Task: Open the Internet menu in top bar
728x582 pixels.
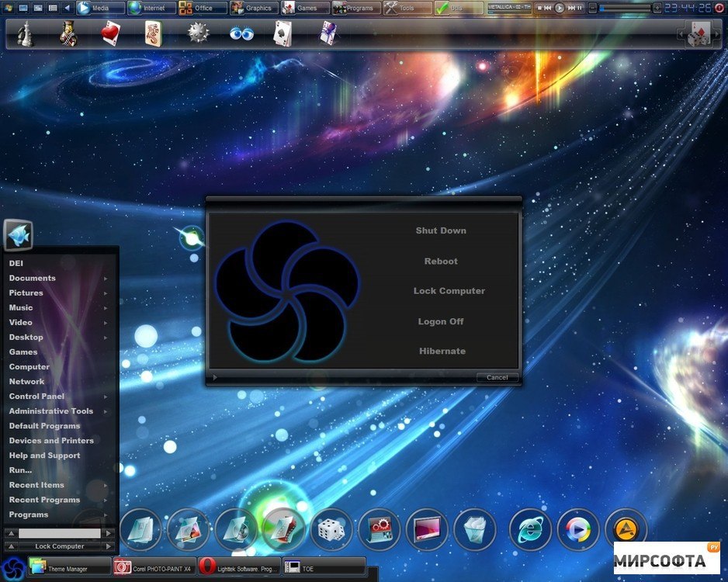Action: [151, 8]
